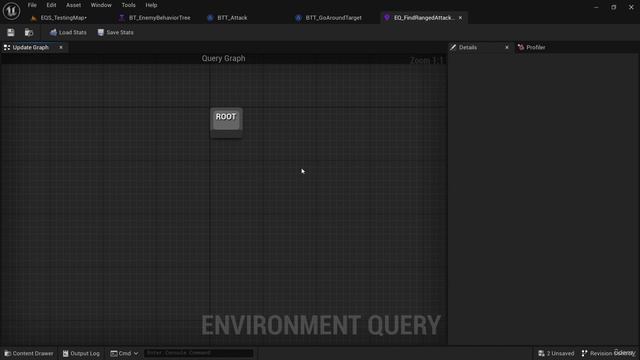Screen dimensions: 640x360
Task: Click the Output Log icon
Action: coord(65,353)
